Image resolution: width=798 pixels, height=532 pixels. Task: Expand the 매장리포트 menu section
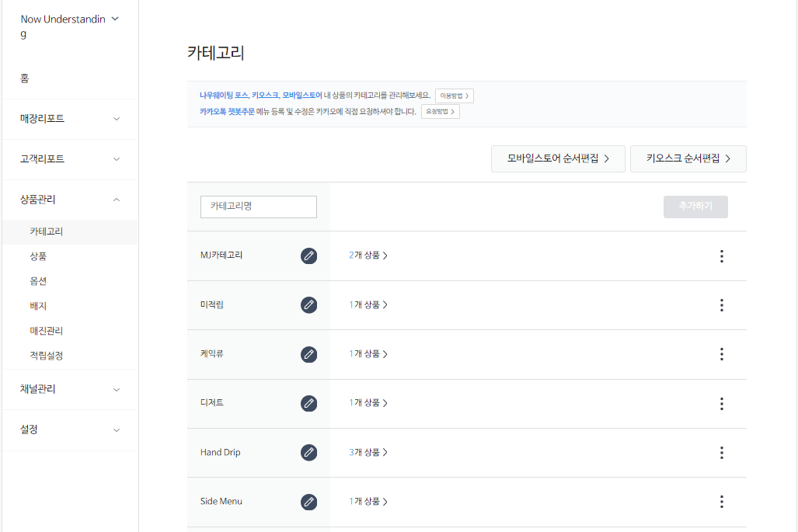[70, 119]
